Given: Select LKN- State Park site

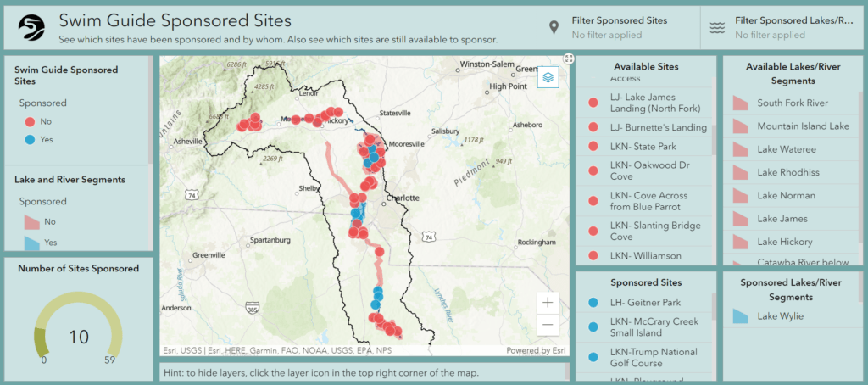Looking at the screenshot, I should click(645, 147).
